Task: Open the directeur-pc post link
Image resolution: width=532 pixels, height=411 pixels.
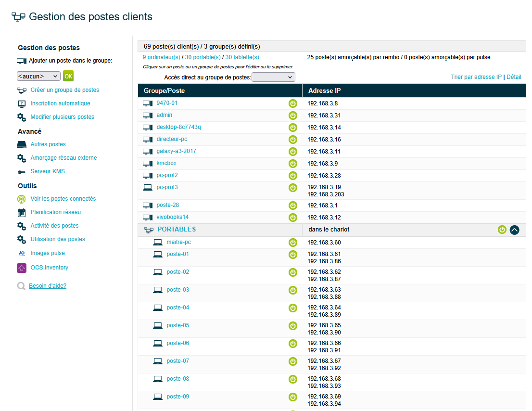Action: 172,139
